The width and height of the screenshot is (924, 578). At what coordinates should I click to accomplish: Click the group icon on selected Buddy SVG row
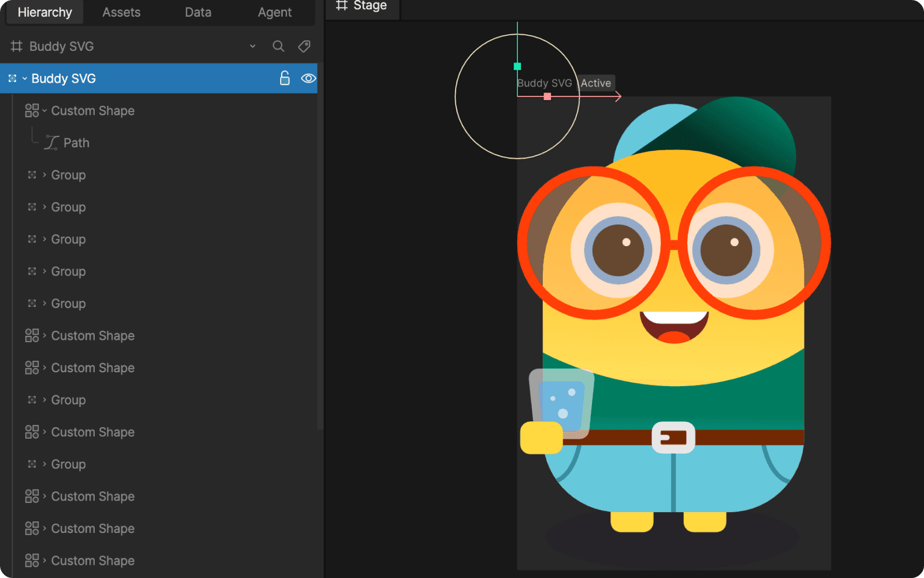click(x=12, y=78)
